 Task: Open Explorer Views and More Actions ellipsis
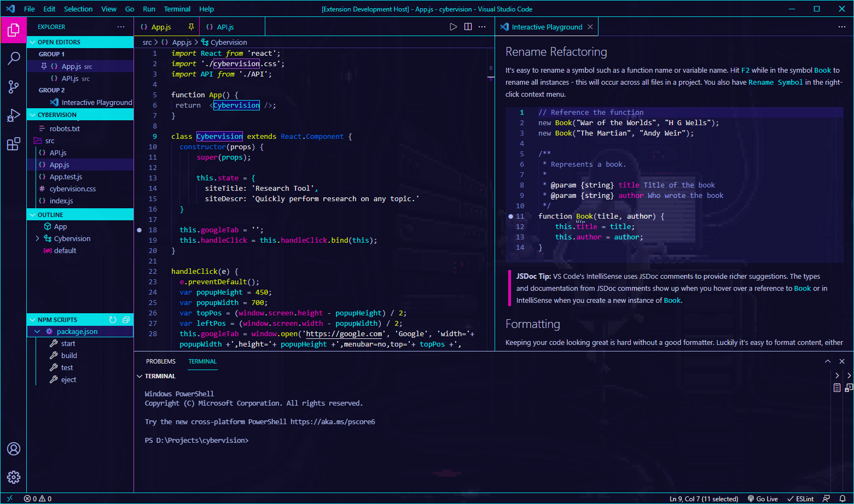click(x=121, y=27)
